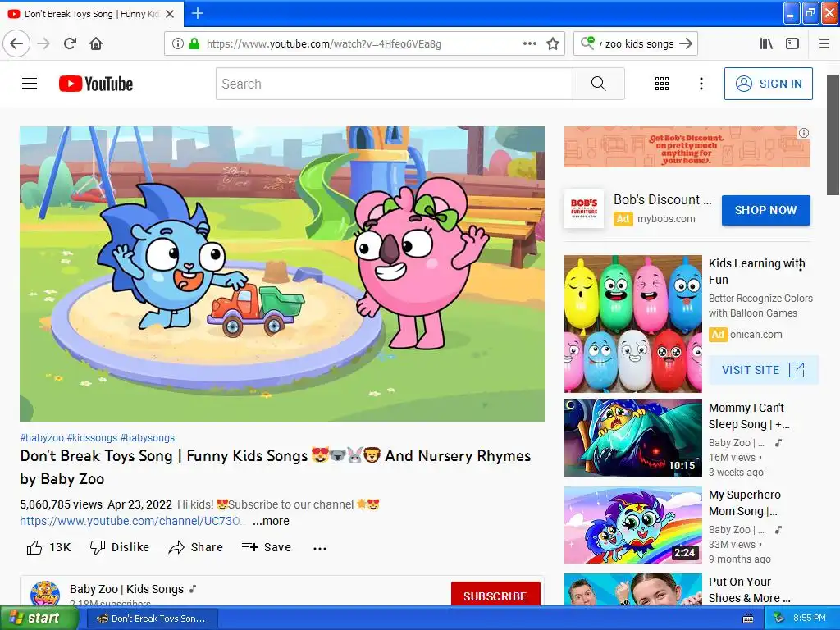Screen dimensions: 840x630
Task: Open the balloon faces ad thumbnail
Action: click(x=632, y=323)
